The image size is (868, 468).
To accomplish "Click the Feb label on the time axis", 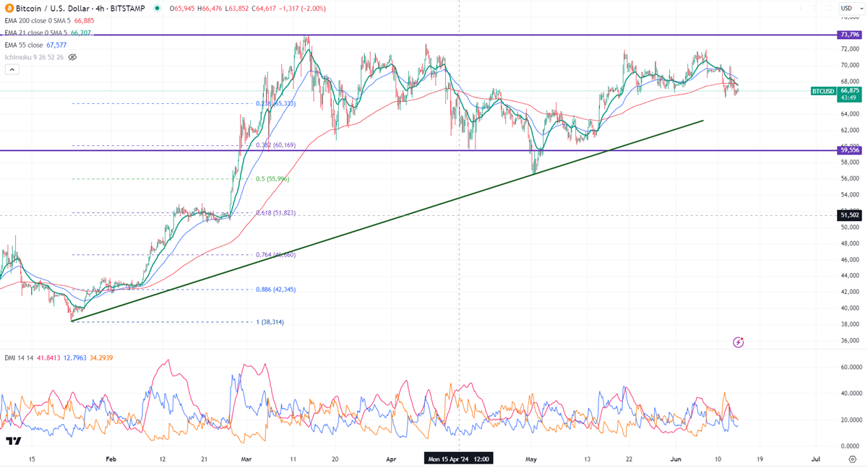I will click(x=111, y=459).
